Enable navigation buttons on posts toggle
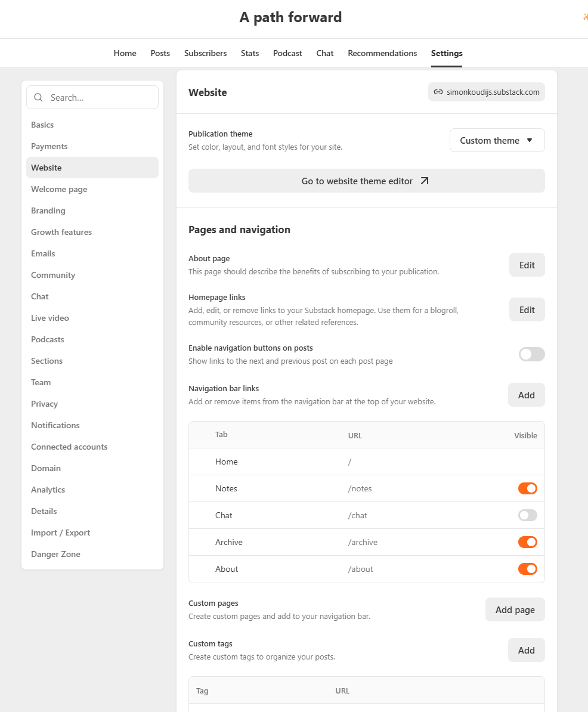 coord(532,354)
